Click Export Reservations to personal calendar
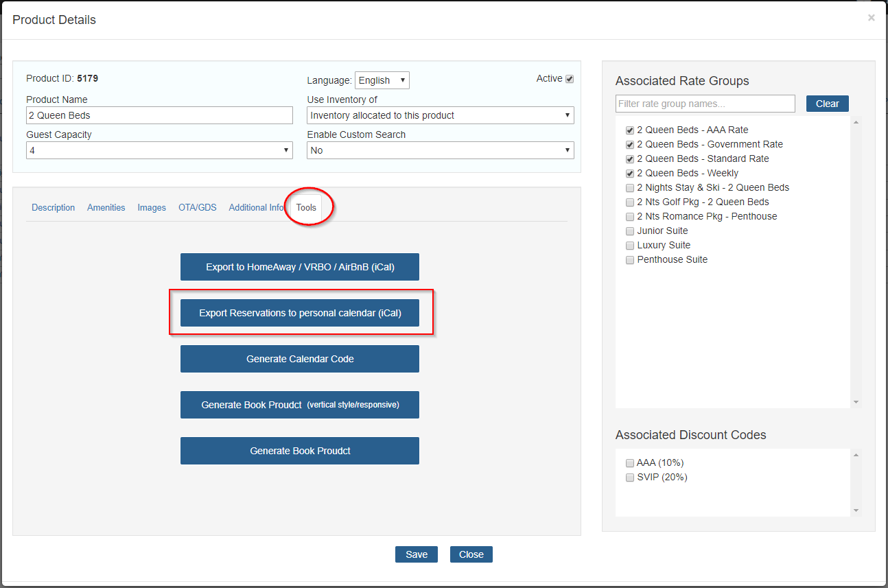The width and height of the screenshot is (888, 588). coord(300,313)
